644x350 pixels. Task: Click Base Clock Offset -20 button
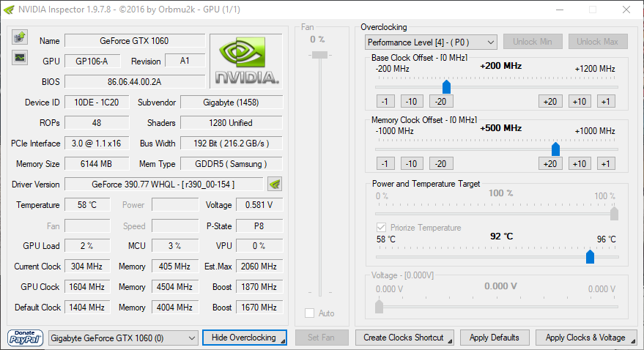pos(441,101)
